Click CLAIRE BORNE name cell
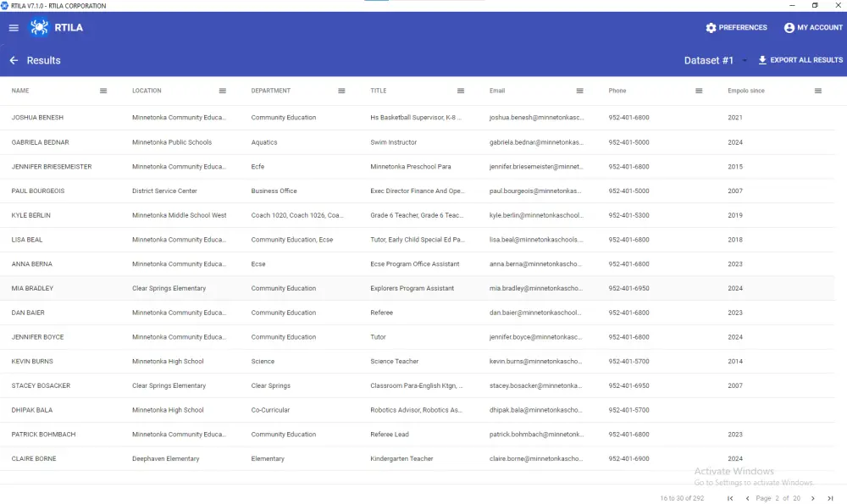847x504 pixels. pos(34,458)
